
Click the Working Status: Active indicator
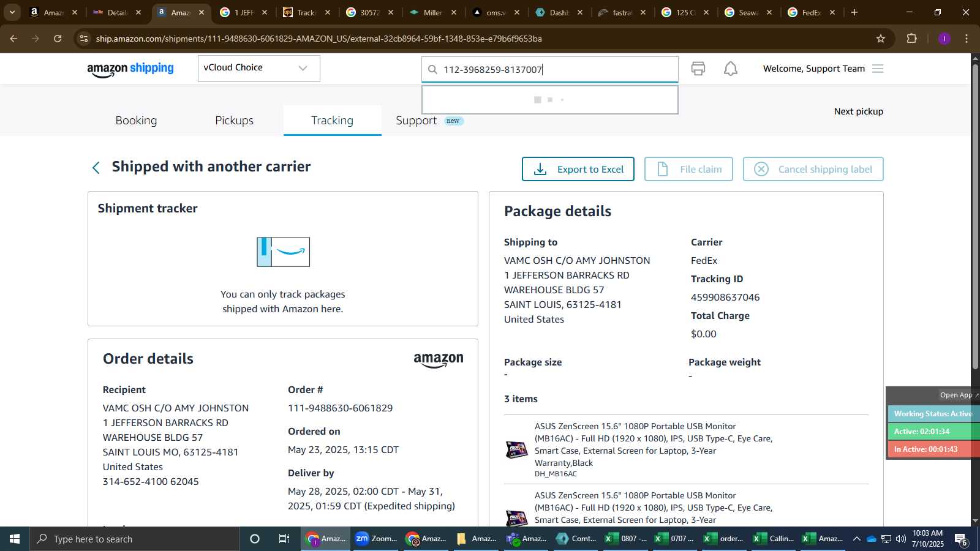(933, 414)
